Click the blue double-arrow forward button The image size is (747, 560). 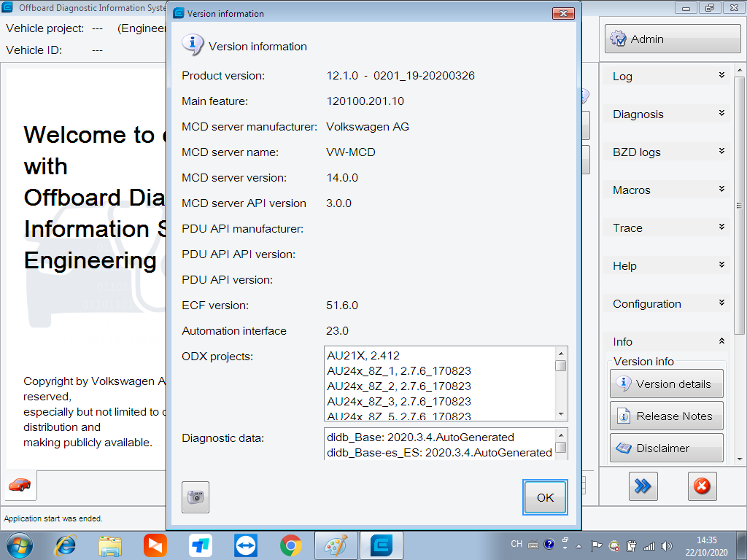click(643, 486)
